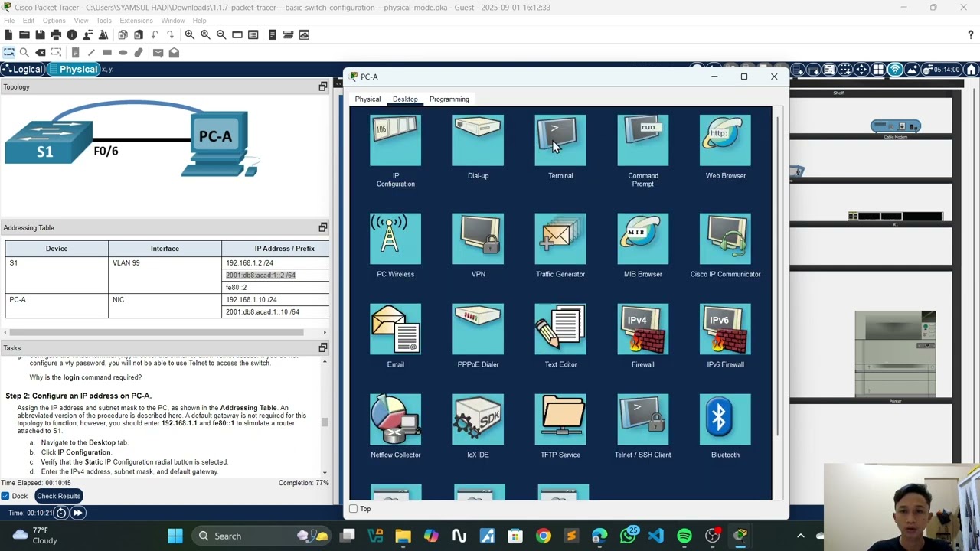Pop out the Addressing Table panel
This screenshot has height=551, width=980.
323,228
